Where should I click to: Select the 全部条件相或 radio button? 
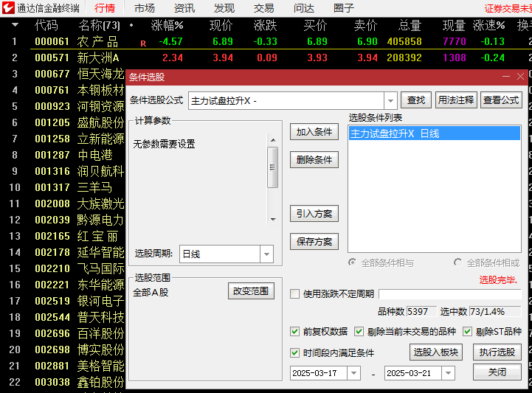(458, 262)
